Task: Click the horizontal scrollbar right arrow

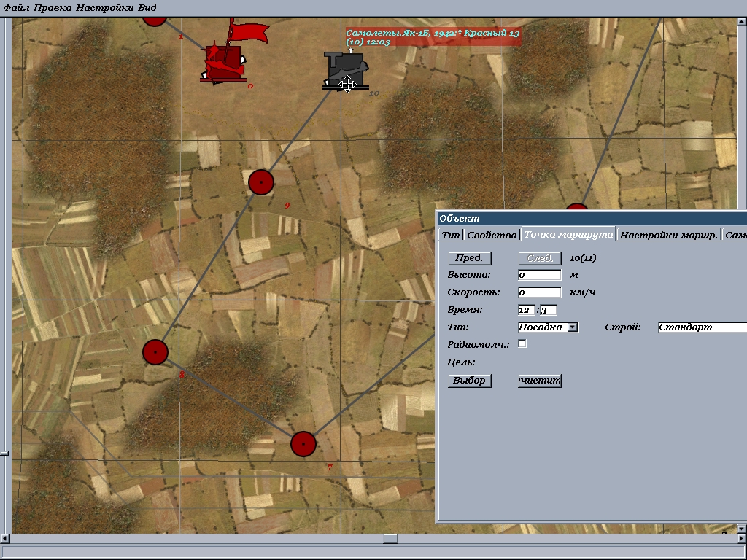Action: pyautogui.click(x=742, y=539)
